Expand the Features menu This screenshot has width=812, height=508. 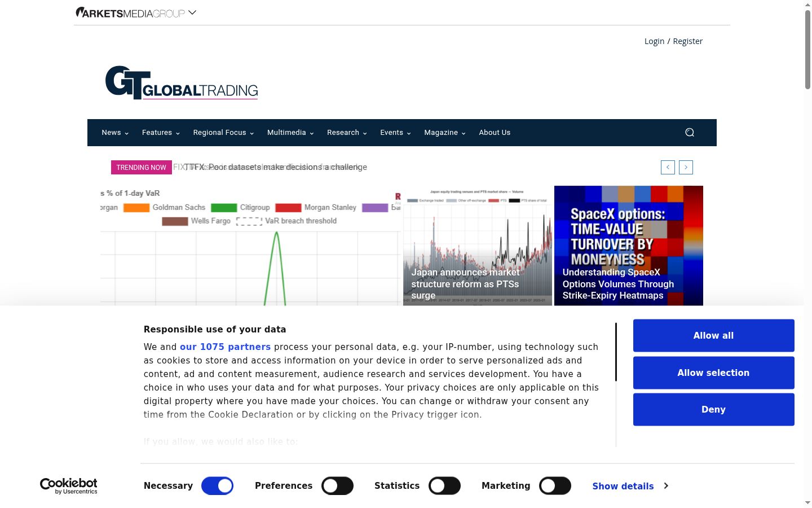[161, 133]
